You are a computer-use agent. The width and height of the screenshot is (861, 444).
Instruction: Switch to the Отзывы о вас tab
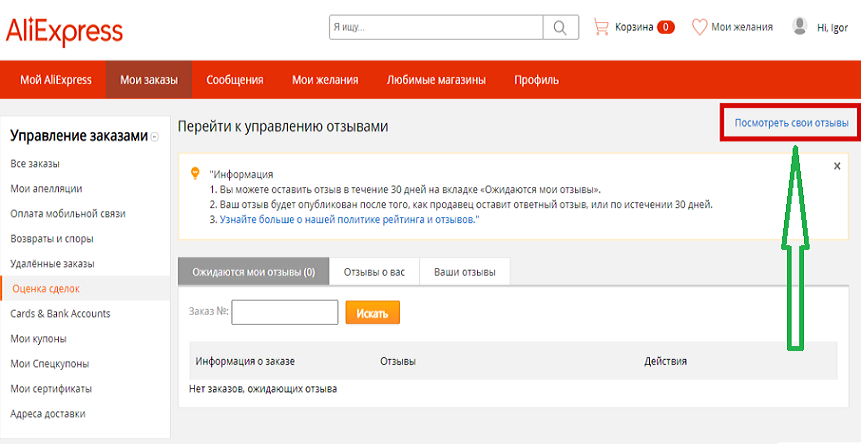[x=374, y=272]
